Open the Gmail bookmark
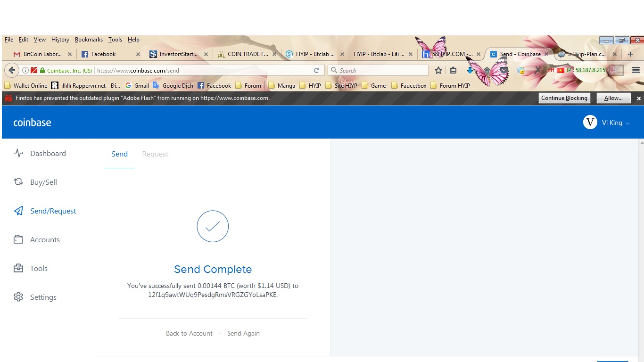644x362 pixels. tap(137, 85)
